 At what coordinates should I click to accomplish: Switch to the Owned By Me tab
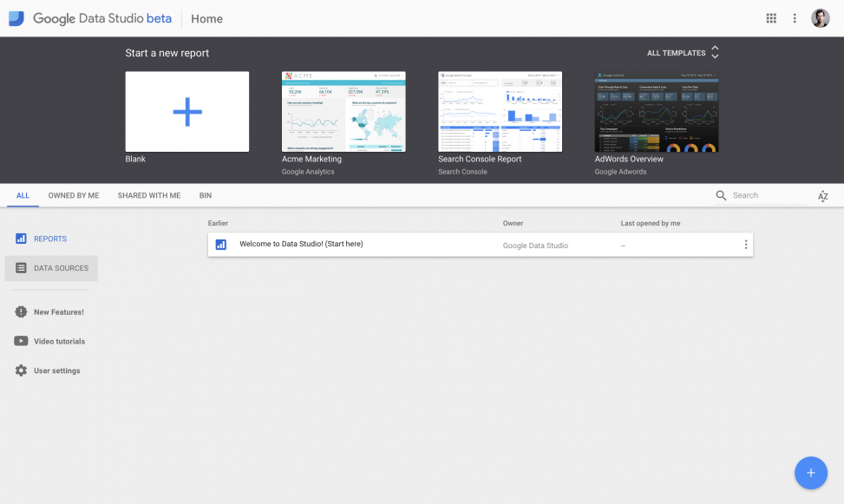click(x=74, y=195)
